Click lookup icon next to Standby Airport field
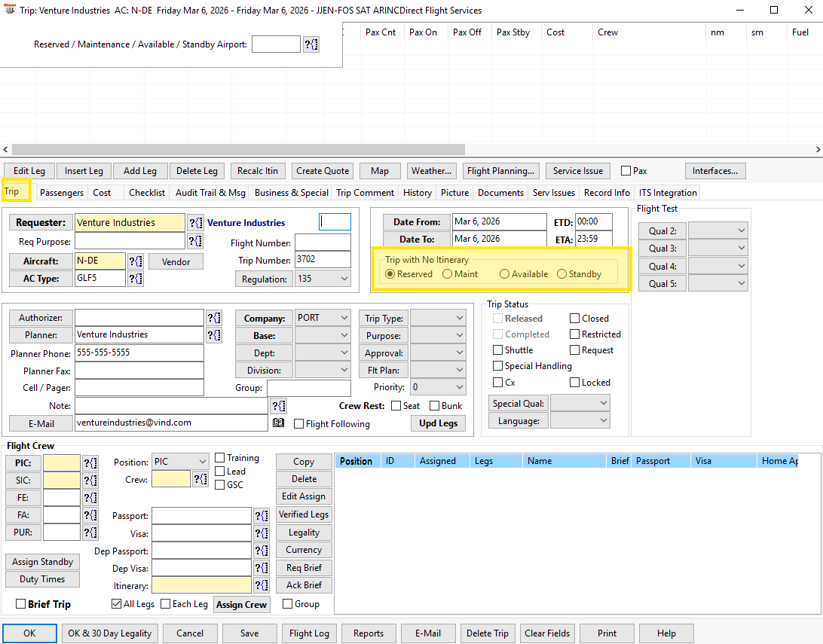 311,44
